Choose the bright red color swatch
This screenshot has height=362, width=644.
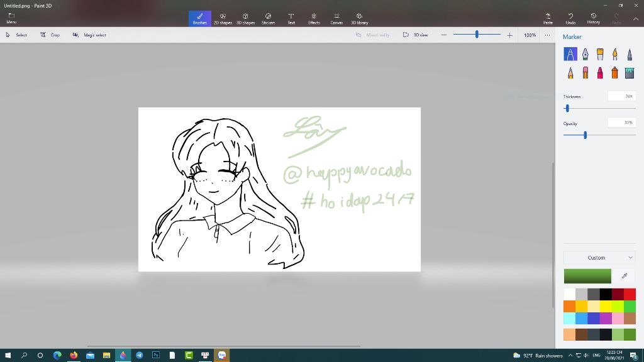coord(630,294)
